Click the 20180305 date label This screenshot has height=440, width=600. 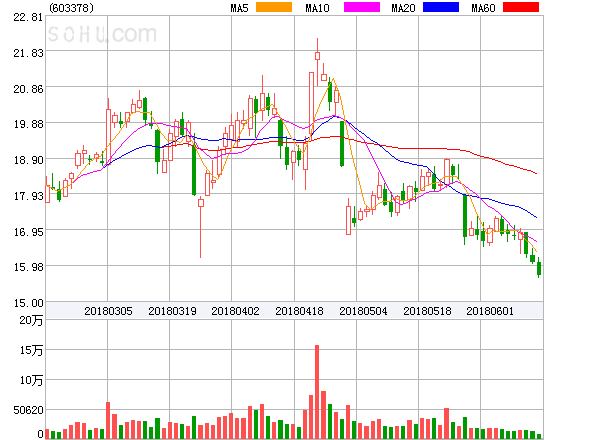point(108,311)
